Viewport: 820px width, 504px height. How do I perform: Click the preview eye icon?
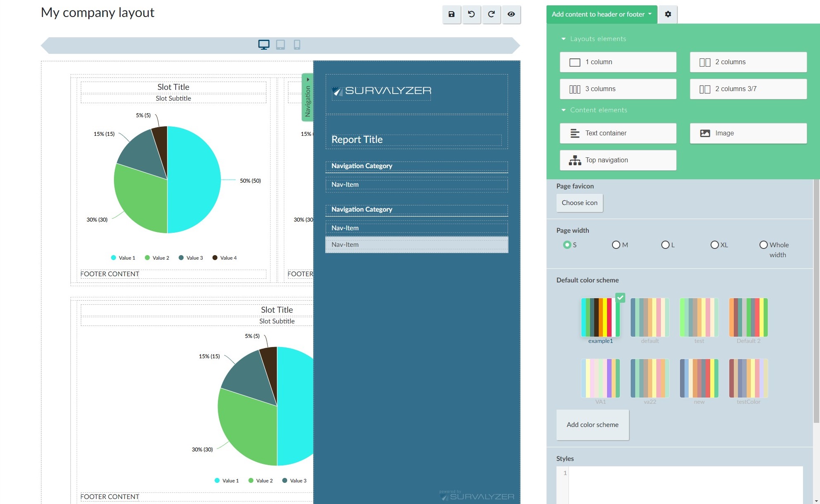pos(511,14)
